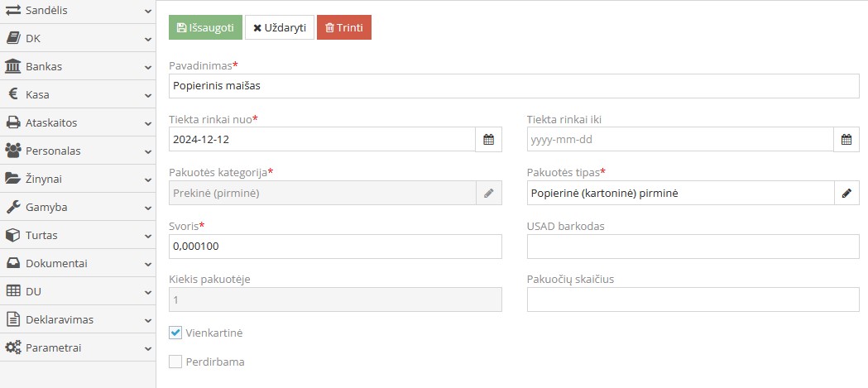Save with the Išsaugoti button
Viewport: 868px width, 388px height.
pyautogui.click(x=205, y=27)
